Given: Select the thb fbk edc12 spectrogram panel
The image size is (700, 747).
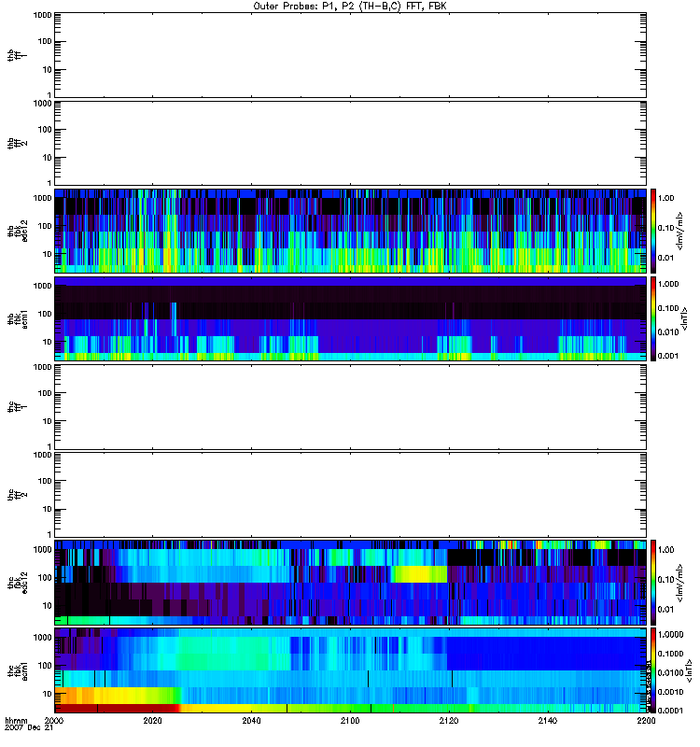Looking at the screenshot, I should tap(350, 230).
